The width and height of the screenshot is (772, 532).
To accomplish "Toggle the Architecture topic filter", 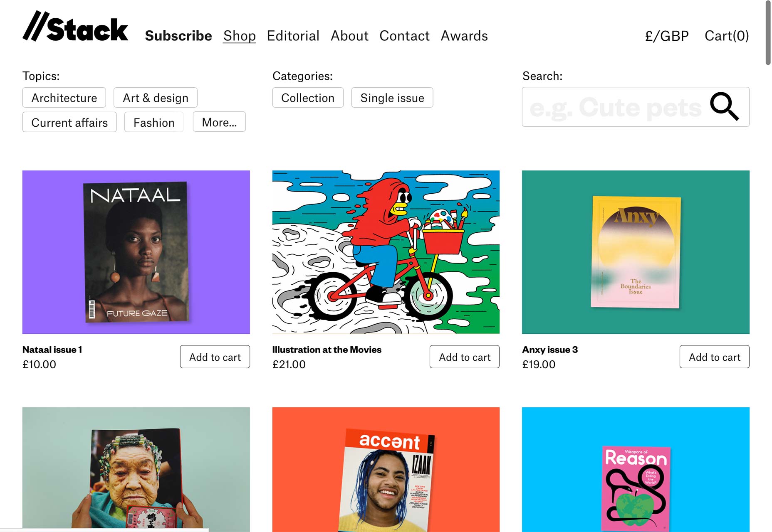I will click(64, 98).
